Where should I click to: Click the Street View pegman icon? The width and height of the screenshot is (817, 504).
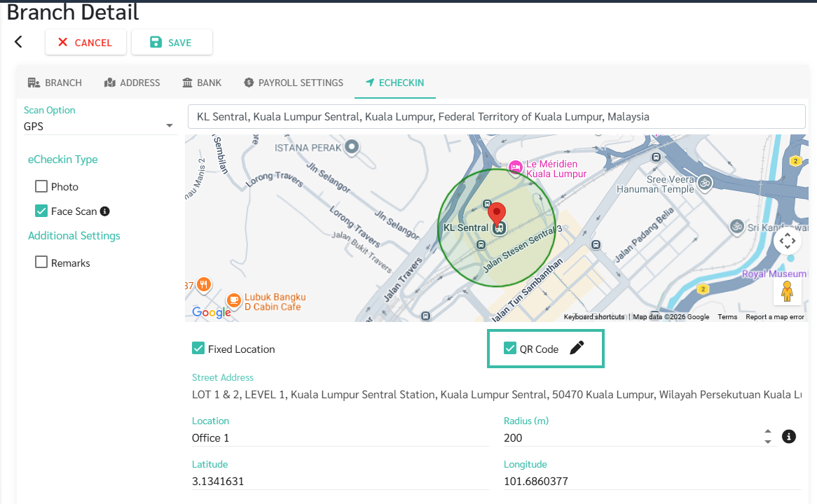tap(788, 291)
